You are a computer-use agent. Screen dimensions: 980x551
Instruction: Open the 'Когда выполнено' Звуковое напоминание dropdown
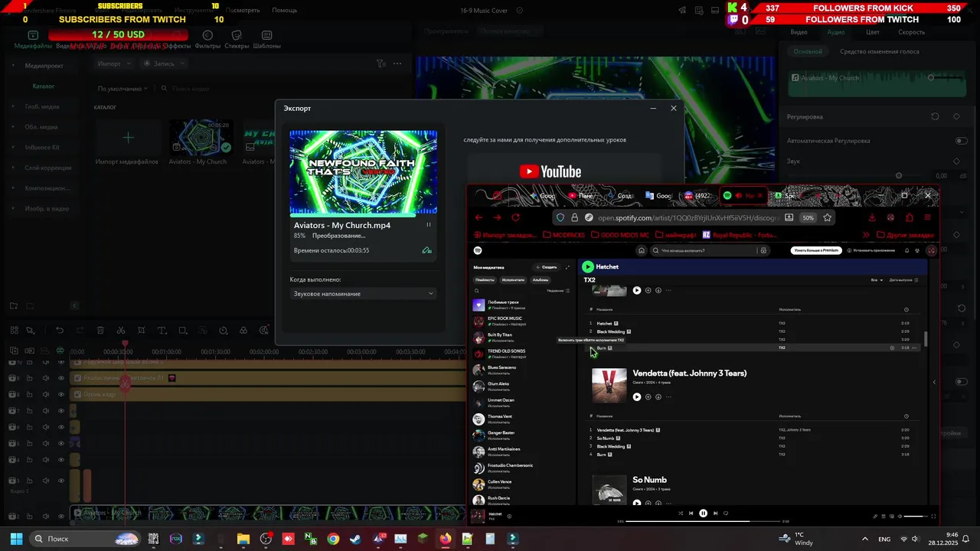point(363,294)
